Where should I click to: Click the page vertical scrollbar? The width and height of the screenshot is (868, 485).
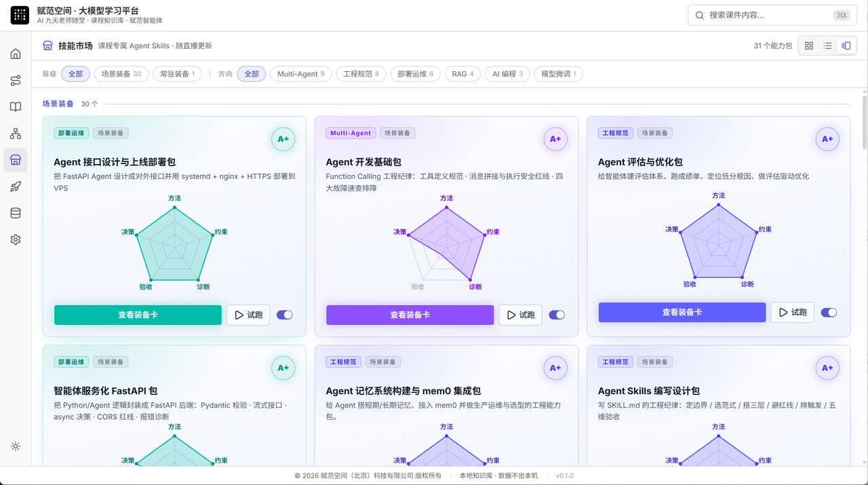point(864,122)
